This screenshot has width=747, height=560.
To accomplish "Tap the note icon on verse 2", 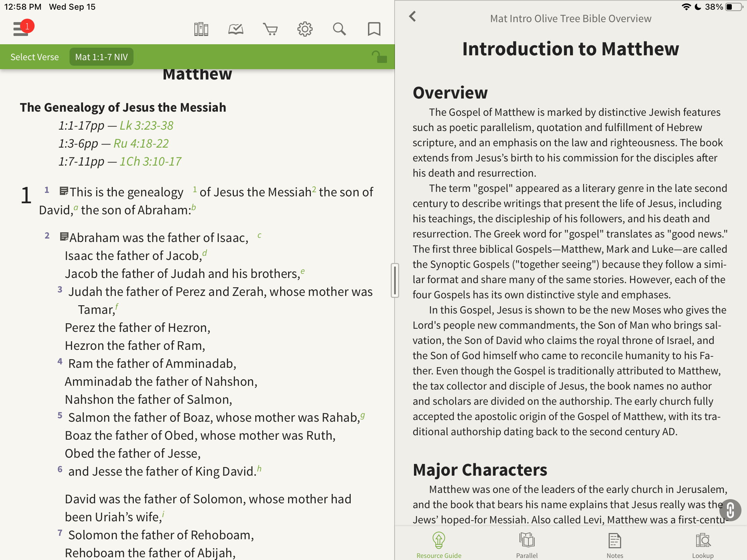I will click(64, 237).
